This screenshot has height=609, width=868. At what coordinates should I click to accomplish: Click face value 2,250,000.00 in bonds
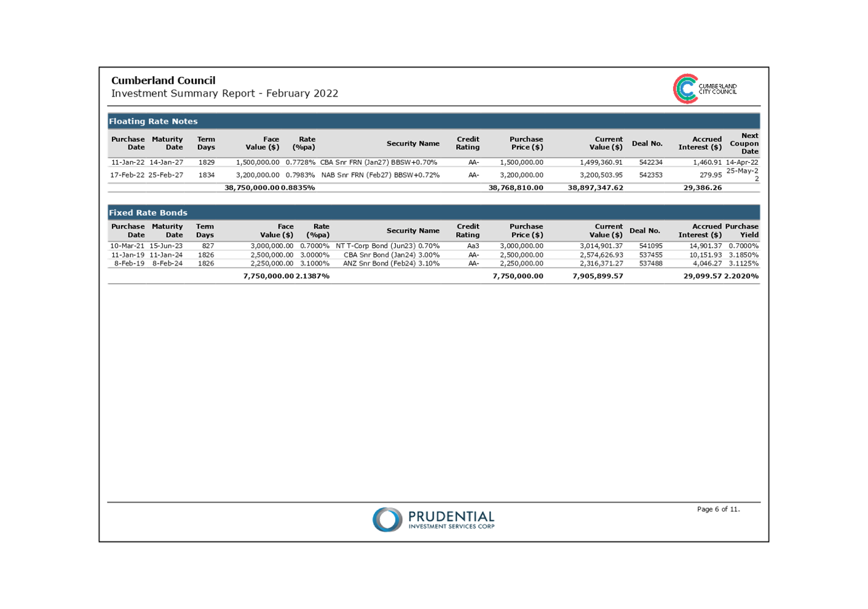tap(272, 263)
